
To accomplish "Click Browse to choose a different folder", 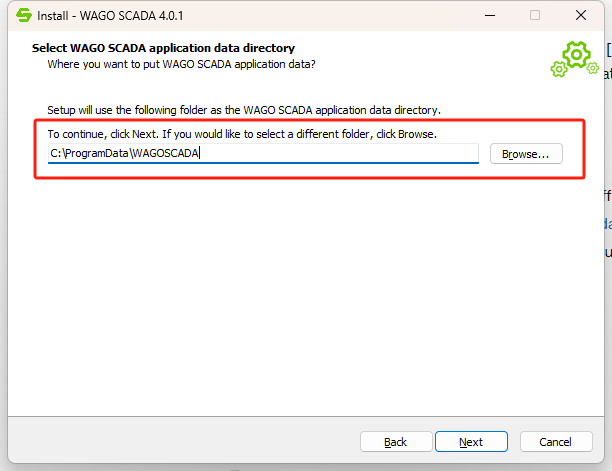I will [526, 154].
